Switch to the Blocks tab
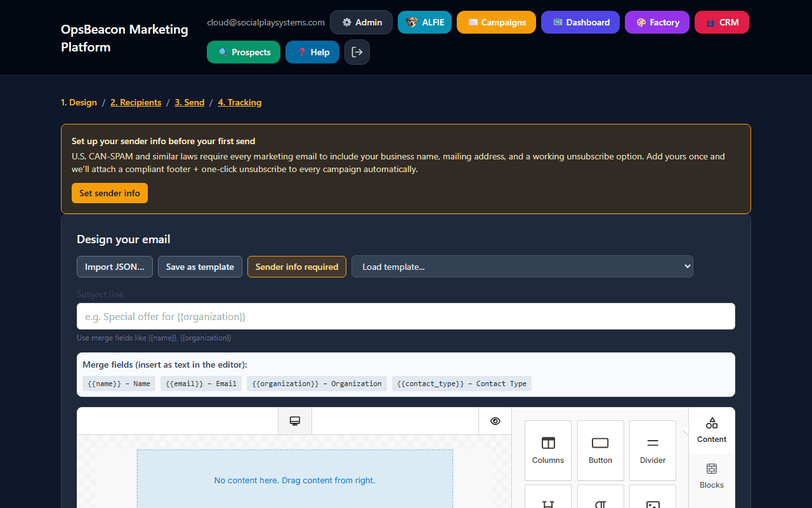Image resolution: width=812 pixels, height=508 pixels. 712,476
